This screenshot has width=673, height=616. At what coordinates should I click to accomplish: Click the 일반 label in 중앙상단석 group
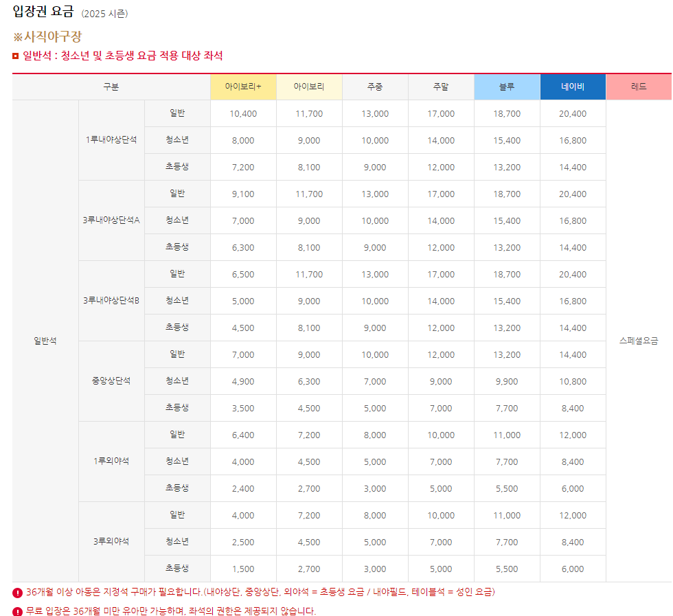tap(177, 354)
